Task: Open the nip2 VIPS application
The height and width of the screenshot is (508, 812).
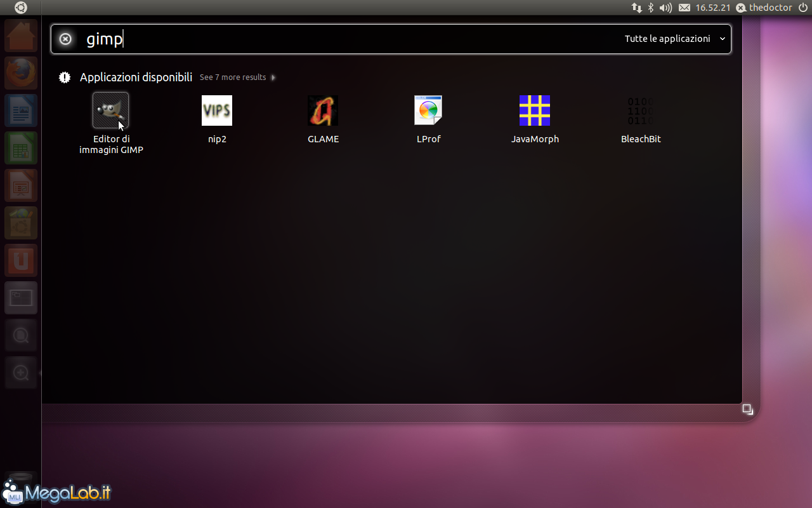Action: click(x=217, y=111)
